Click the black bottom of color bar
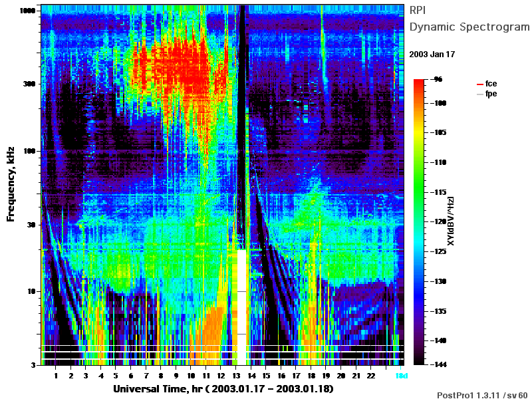The height and width of the screenshot is (399, 532). point(419,360)
